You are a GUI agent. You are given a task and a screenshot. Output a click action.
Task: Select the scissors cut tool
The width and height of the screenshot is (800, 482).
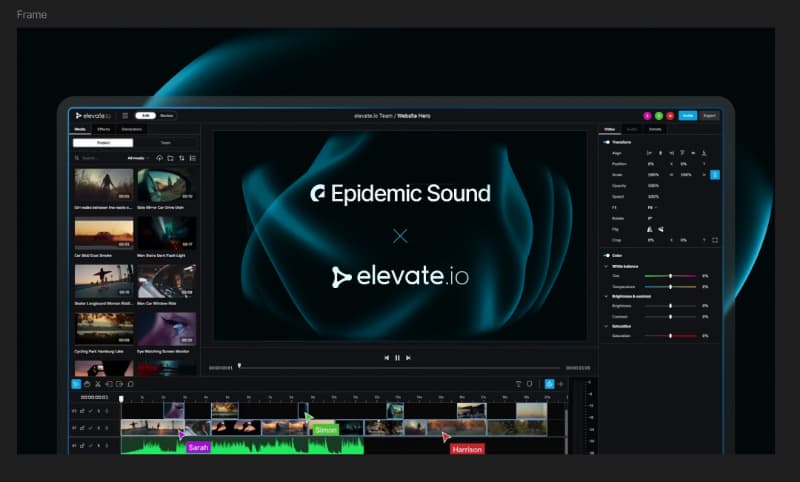coord(98,384)
